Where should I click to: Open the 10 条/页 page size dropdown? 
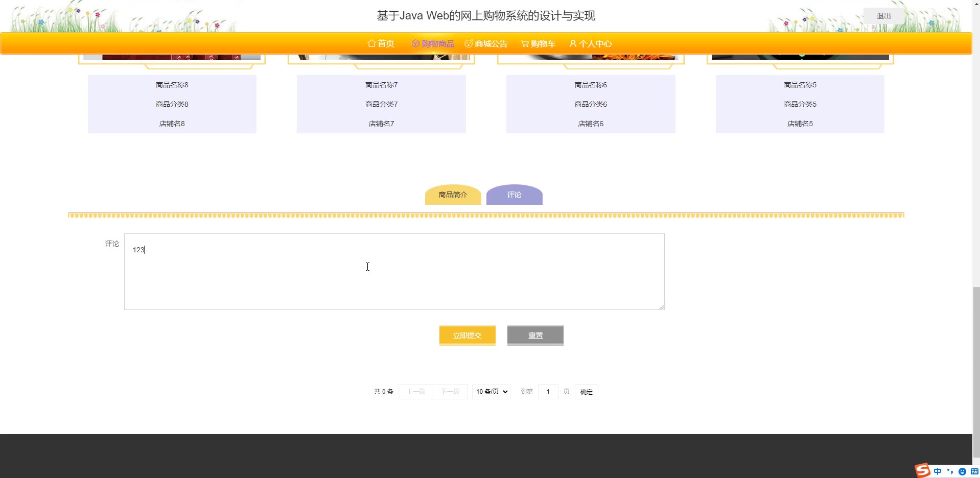[492, 392]
